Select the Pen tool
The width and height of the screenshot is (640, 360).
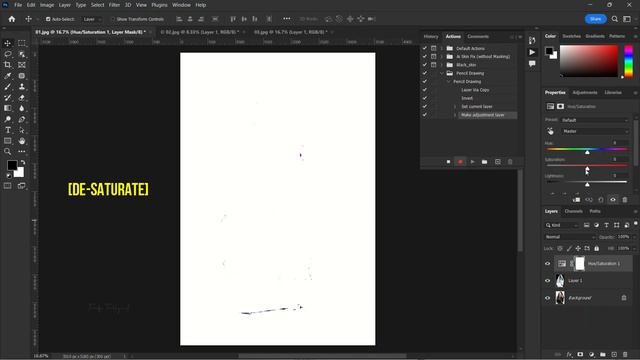pyautogui.click(x=22, y=119)
